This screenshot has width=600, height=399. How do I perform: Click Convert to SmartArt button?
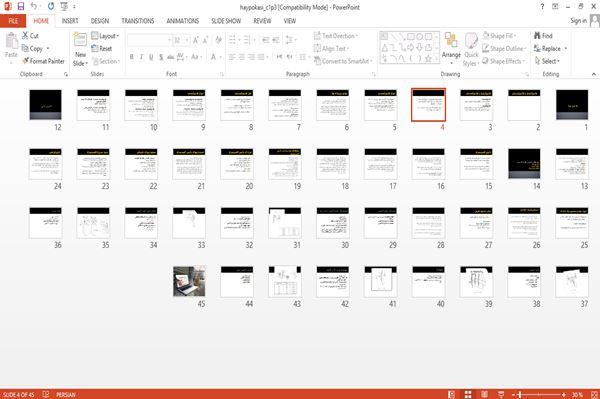pyautogui.click(x=343, y=61)
